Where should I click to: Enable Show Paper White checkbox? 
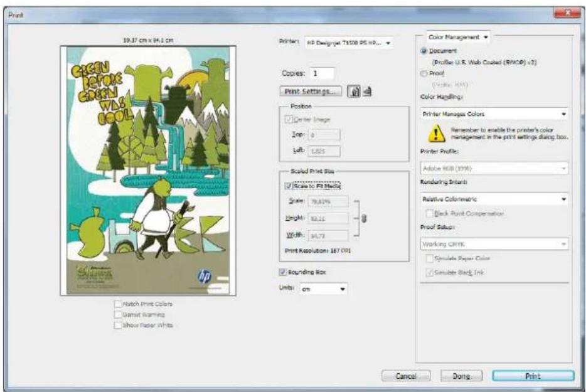pyautogui.click(x=118, y=325)
